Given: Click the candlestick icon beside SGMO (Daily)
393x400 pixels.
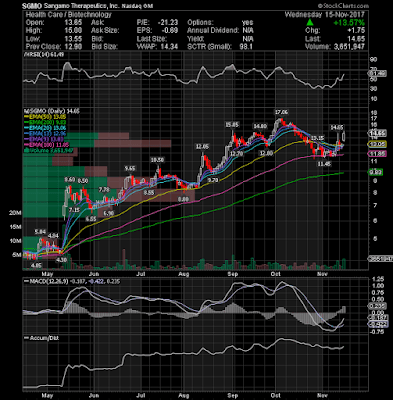Looking at the screenshot, I should [25, 111].
